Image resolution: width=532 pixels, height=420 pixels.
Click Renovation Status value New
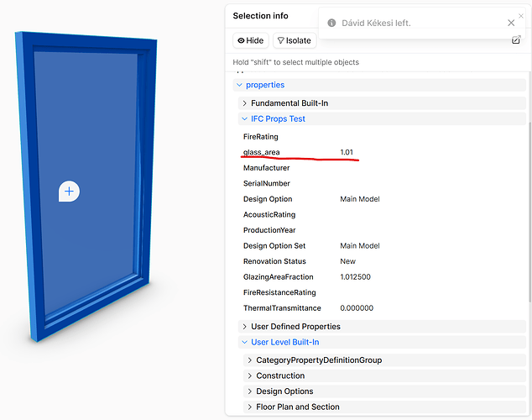[347, 261]
